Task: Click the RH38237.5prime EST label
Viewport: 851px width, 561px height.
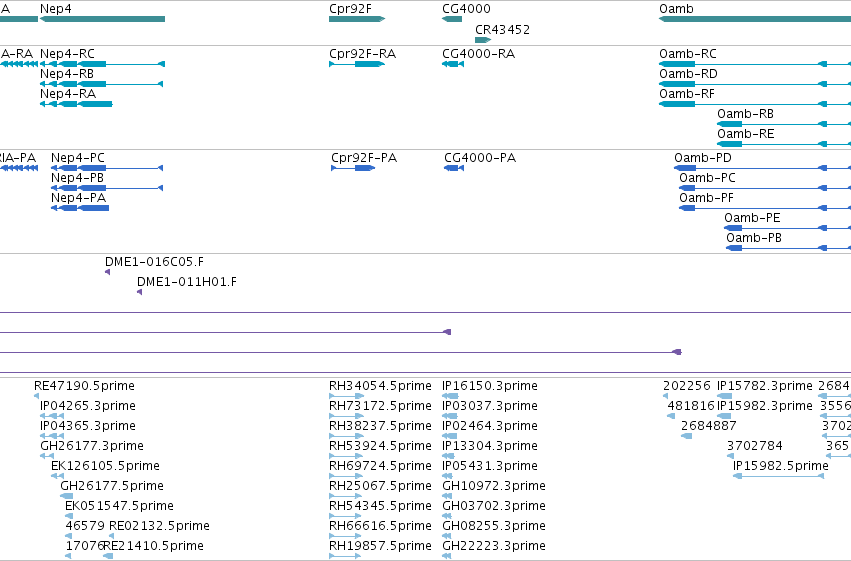Action: pos(380,426)
